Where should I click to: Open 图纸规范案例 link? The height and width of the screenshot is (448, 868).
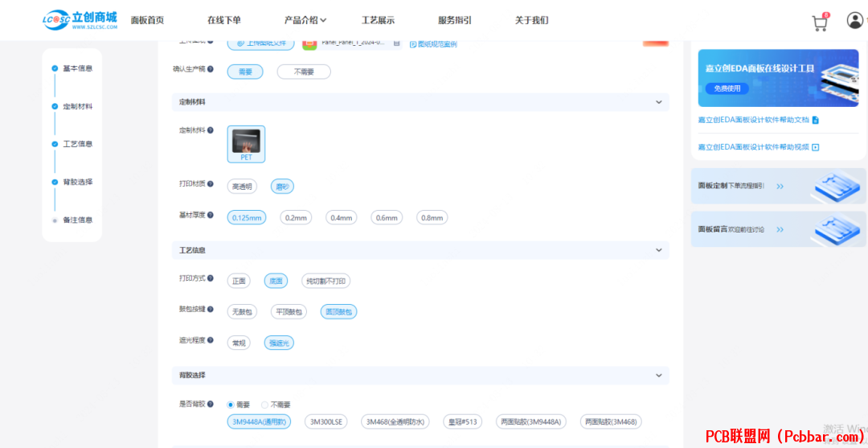(433, 44)
